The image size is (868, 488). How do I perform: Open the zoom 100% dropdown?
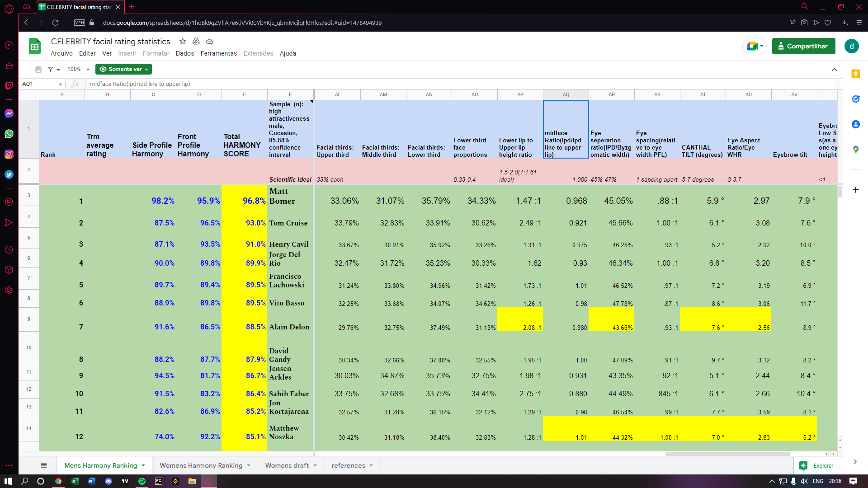(79, 69)
